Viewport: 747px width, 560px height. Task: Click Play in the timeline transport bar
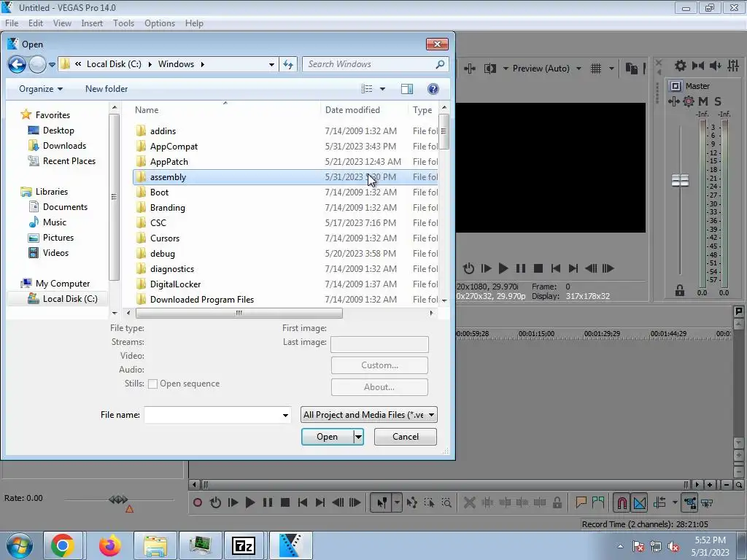(250, 502)
